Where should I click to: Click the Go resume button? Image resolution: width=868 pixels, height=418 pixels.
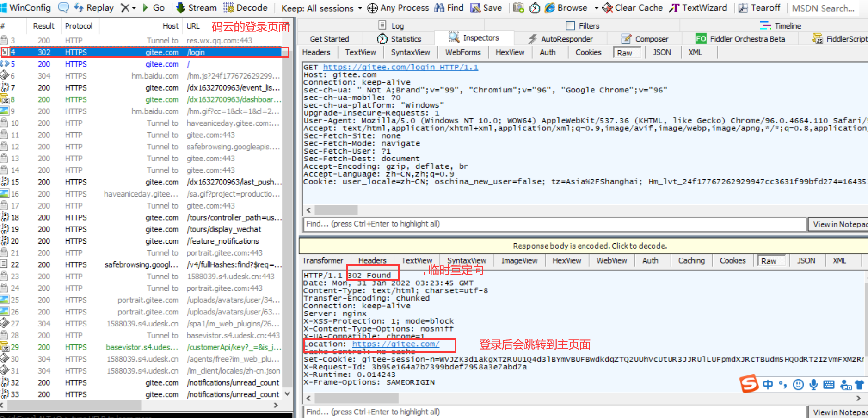(x=154, y=7)
